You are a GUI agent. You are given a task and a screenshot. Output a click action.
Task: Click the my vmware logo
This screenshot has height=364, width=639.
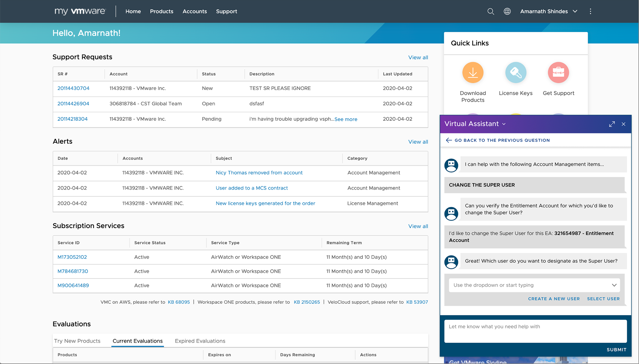[80, 11]
